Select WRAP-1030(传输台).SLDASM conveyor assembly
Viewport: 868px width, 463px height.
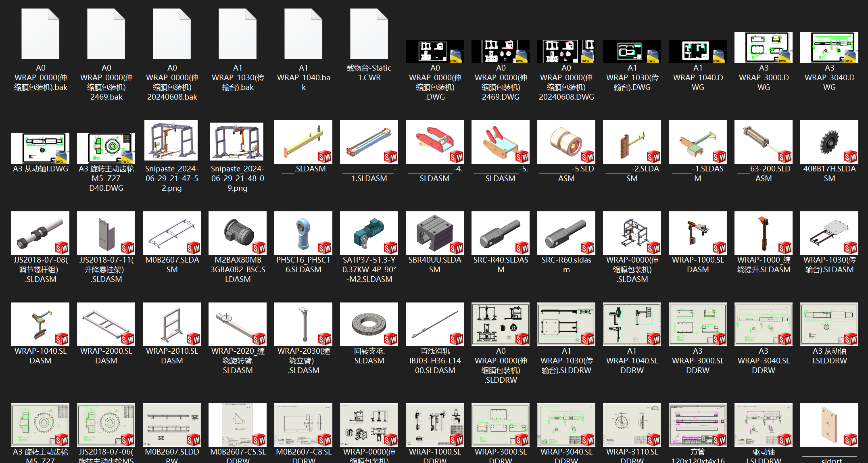click(829, 233)
